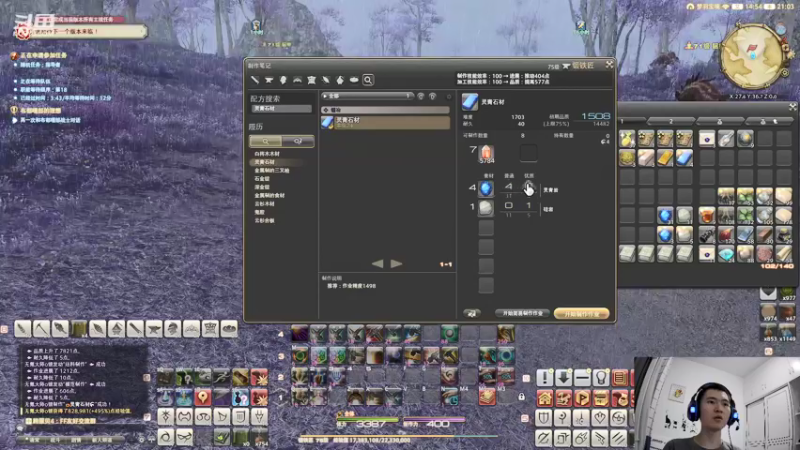Select first chat log tab at bottom

pos(34,440)
